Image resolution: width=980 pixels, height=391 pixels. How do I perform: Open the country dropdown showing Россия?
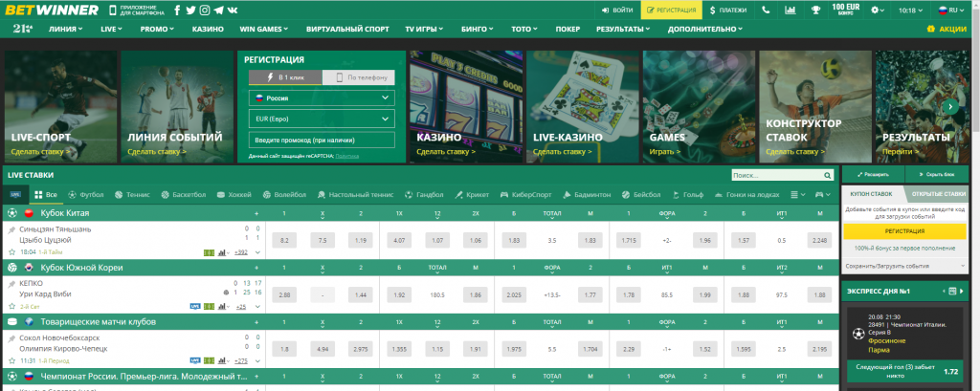tap(322, 98)
